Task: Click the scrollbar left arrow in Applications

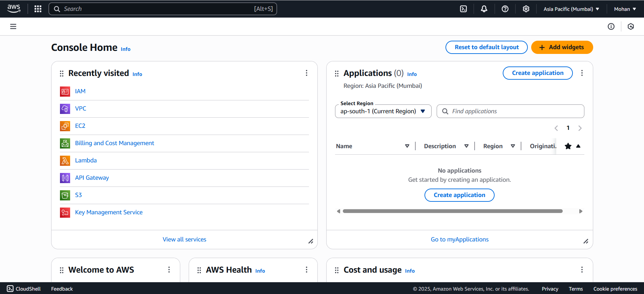Action: [x=338, y=211]
